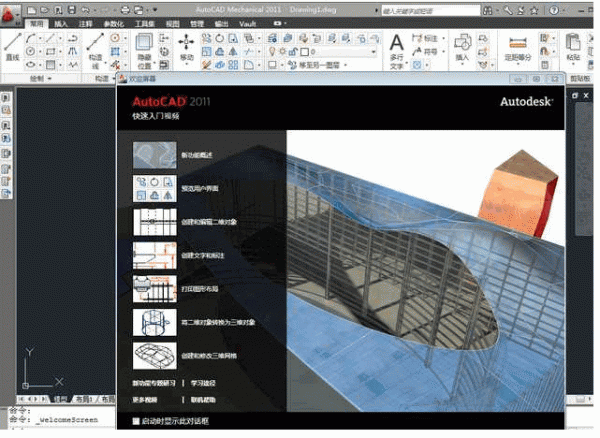Image resolution: width=600 pixels, height=438 pixels.
Task: Select the Circle tool in draw panel
Action: [31, 51]
